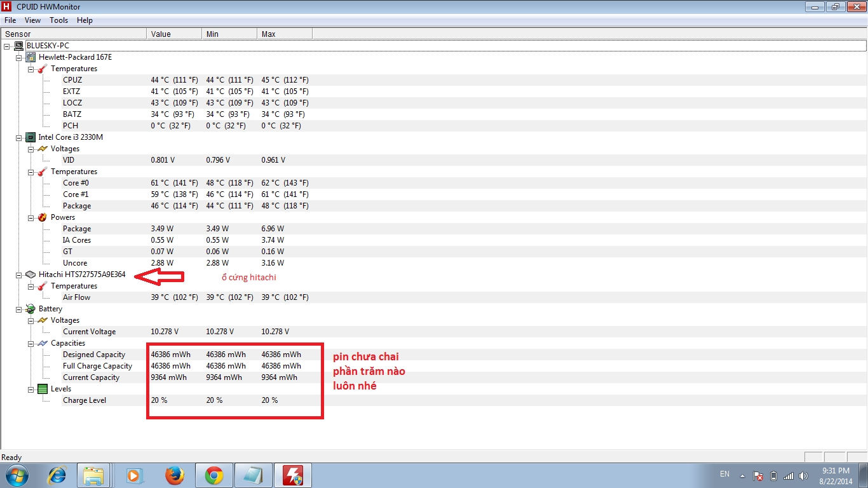Click the Intel Core i3 CPU chip icon
The image size is (868, 488).
pos(30,137)
